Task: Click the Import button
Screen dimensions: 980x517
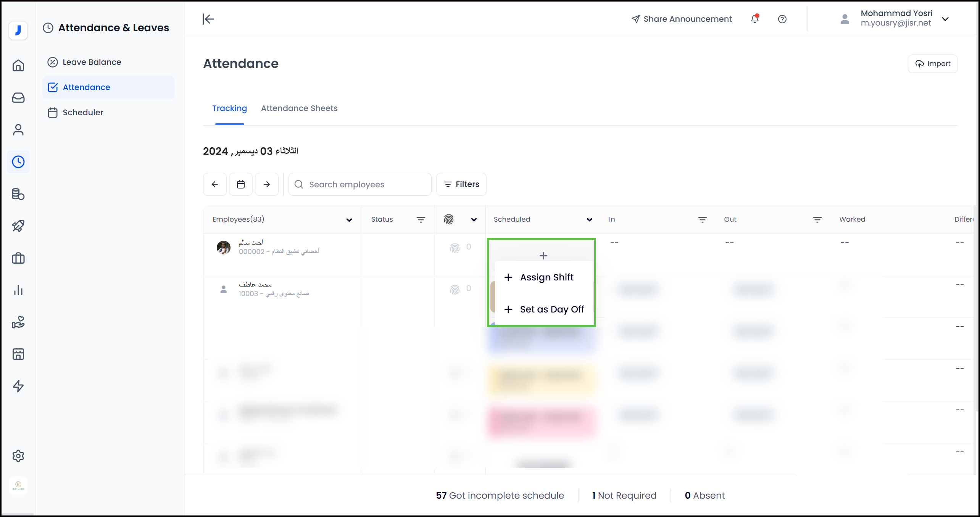Action: point(932,64)
